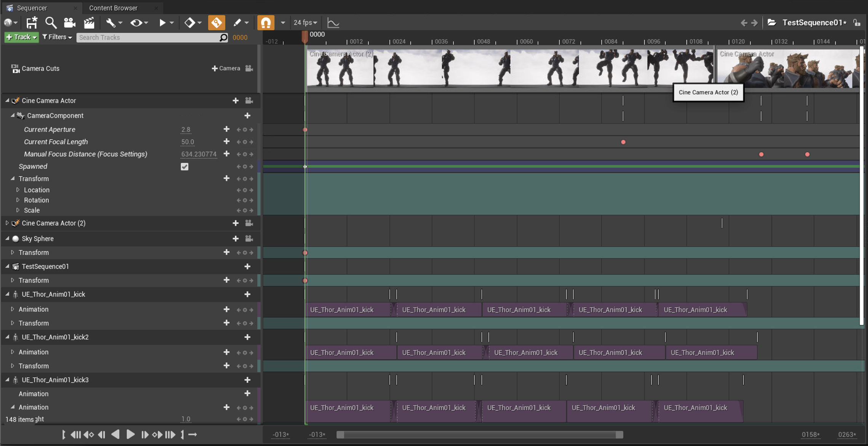Click the Render Movie clapperboard icon
The width and height of the screenshot is (868, 446).
click(89, 23)
